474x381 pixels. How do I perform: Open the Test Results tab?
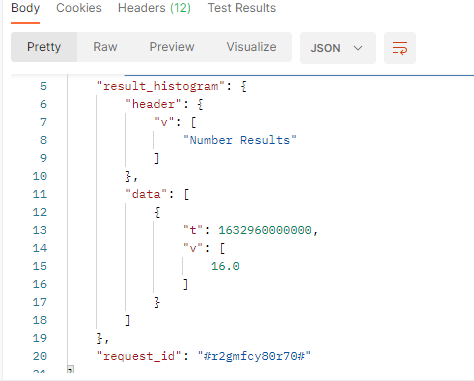[x=242, y=8]
